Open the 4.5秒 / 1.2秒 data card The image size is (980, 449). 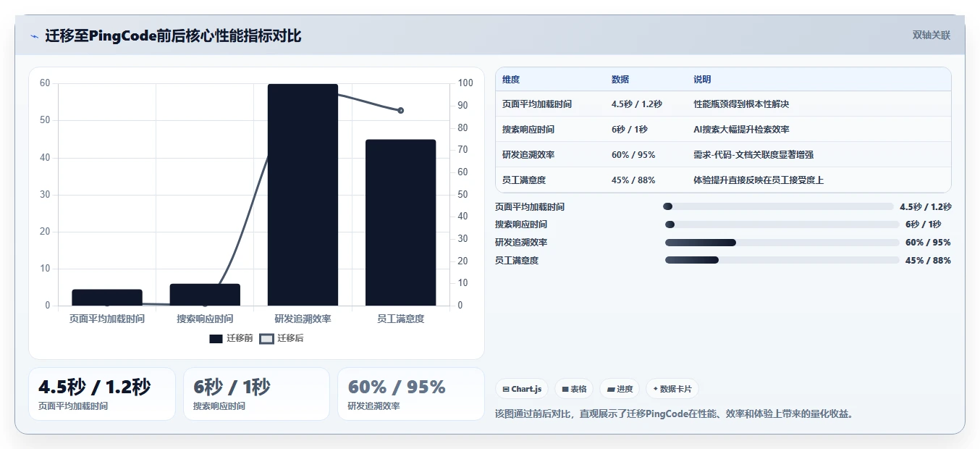(x=102, y=394)
